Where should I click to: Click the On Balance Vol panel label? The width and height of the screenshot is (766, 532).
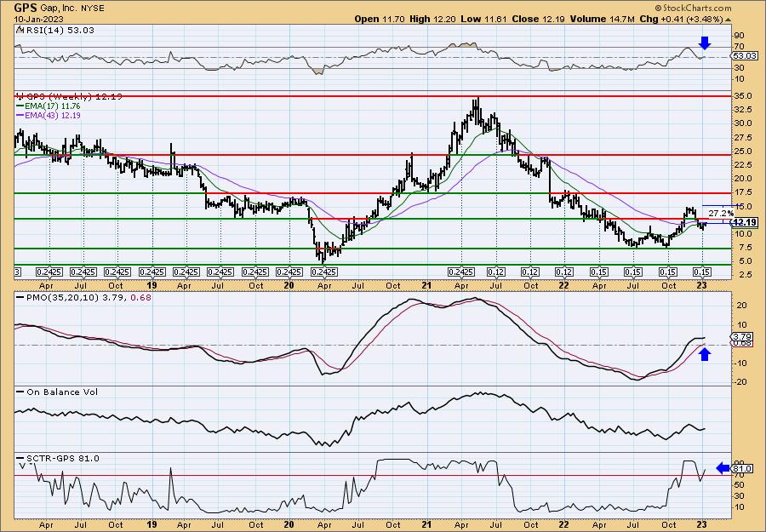pos(61,392)
